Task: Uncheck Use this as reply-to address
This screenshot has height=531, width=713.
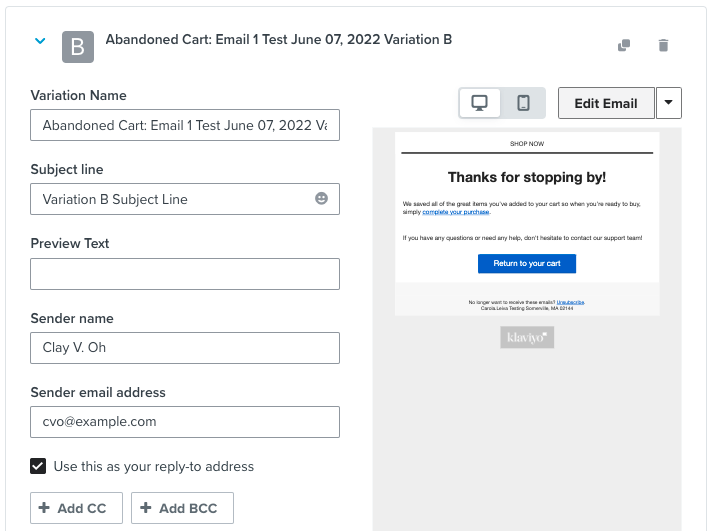Action: point(38,466)
